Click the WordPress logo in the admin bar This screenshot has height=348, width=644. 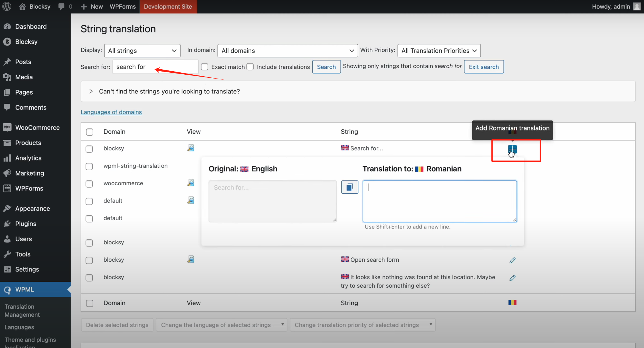(x=7, y=6)
